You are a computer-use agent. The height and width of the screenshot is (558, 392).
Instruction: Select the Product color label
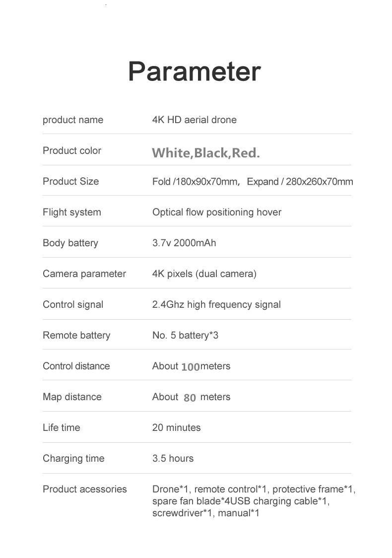tap(72, 150)
